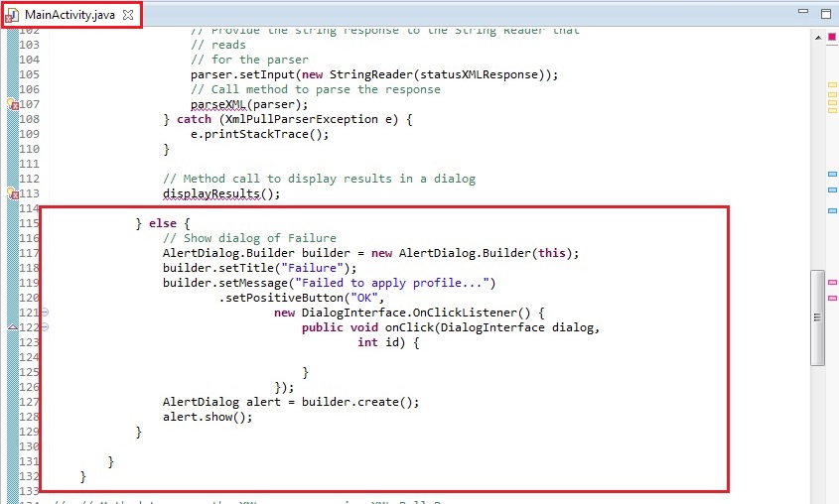Screen dimensions: 839x504
Task: Click the scrollbar up arrow
Action: tap(817, 39)
